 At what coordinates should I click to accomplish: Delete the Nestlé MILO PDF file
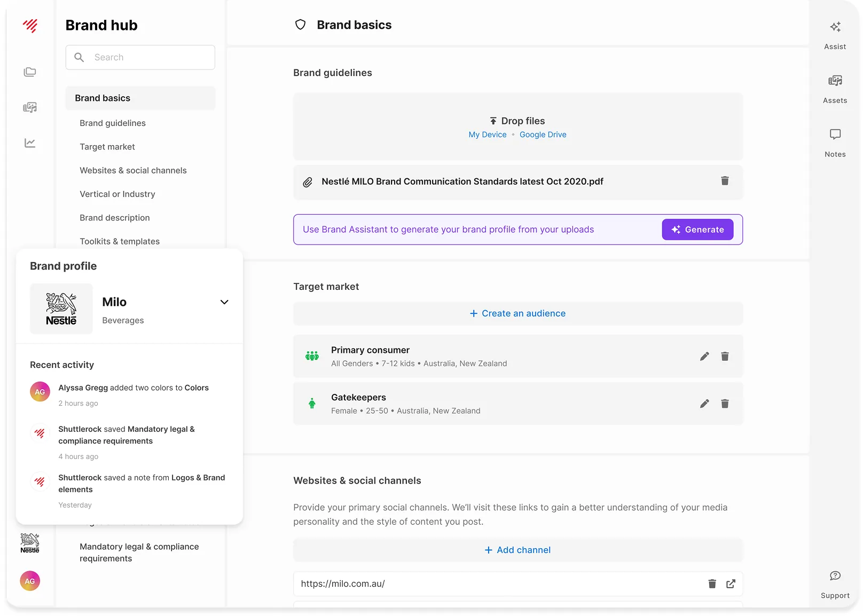(x=725, y=181)
